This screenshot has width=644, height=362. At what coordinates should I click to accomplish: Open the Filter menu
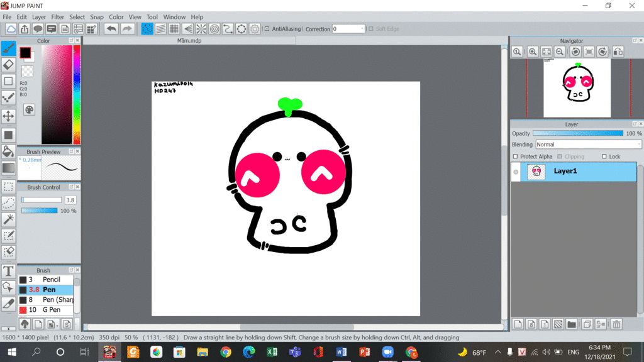(x=57, y=17)
